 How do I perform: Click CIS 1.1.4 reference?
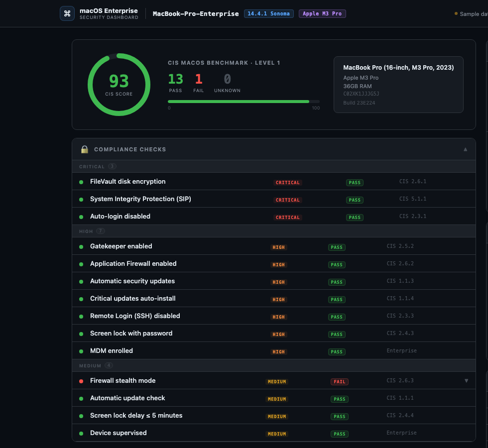tap(400, 298)
